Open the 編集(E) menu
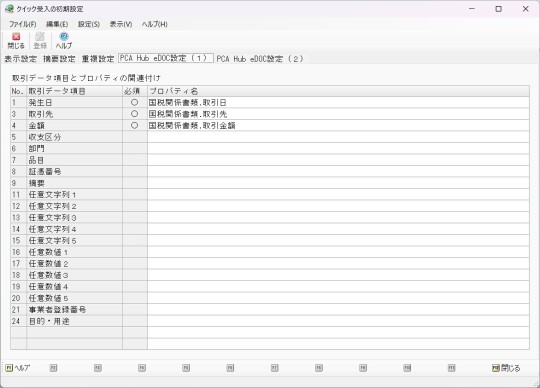 coord(57,24)
